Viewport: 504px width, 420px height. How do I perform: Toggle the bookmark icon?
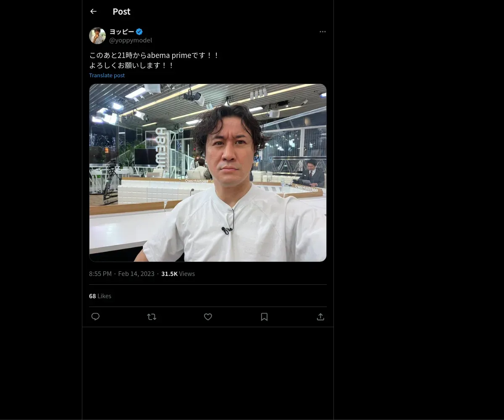point(264,317)
